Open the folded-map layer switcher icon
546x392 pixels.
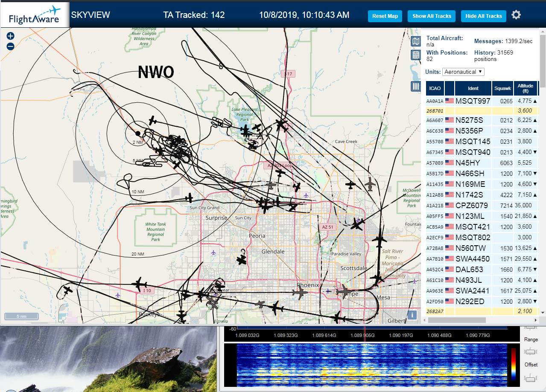click(x=416, y=41)
